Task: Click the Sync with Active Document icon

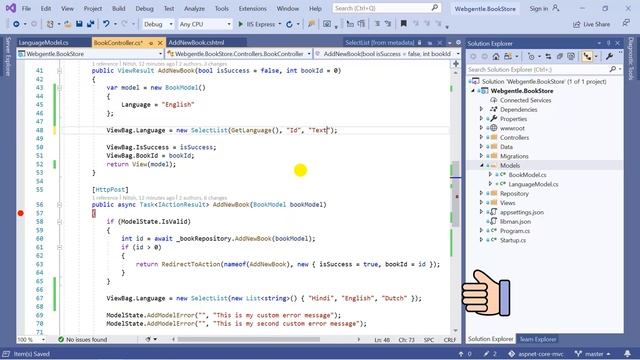Action: pyautogui.click(x=548, y=56)
